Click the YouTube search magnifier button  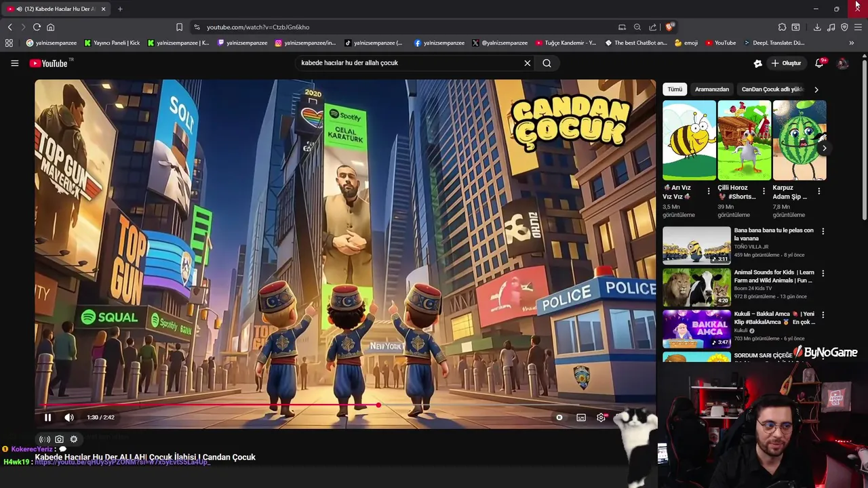coord(547,63)
